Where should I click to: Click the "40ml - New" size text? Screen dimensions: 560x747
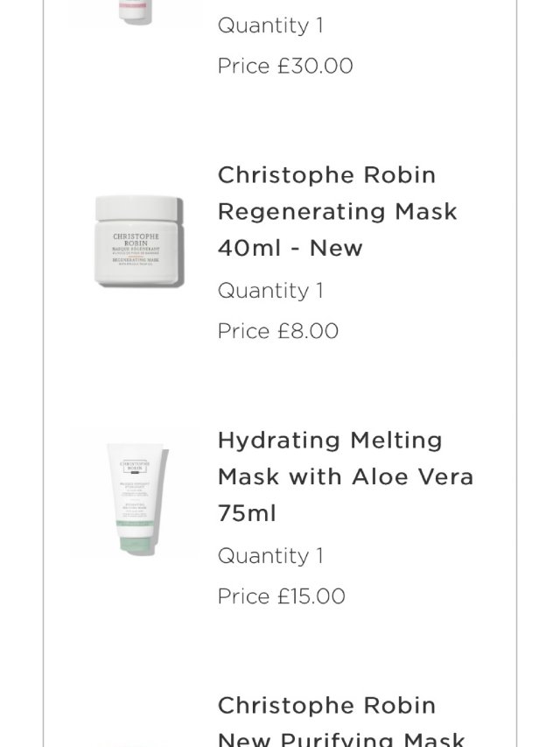[290, 249]
